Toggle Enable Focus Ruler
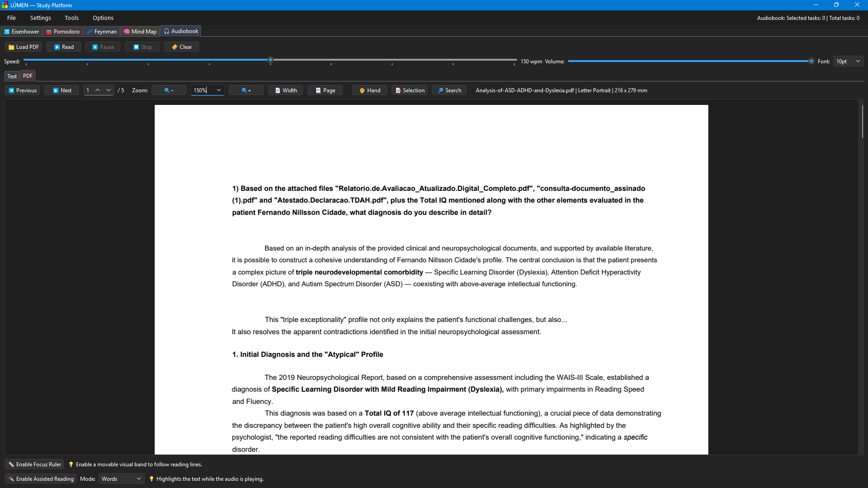This screenshot has width=868, height=488. 34,464
